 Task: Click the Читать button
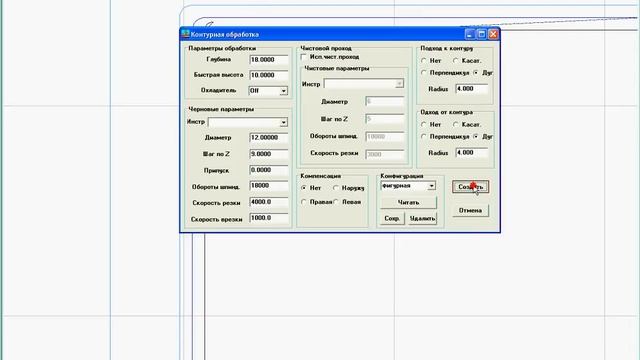tap(408, 202)
